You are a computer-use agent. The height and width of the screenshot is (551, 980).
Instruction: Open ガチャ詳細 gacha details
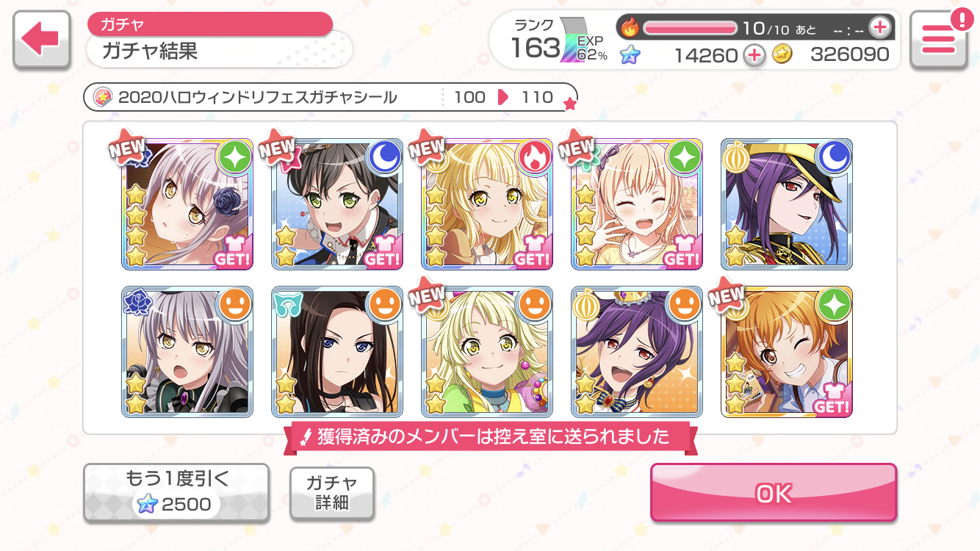332,493
